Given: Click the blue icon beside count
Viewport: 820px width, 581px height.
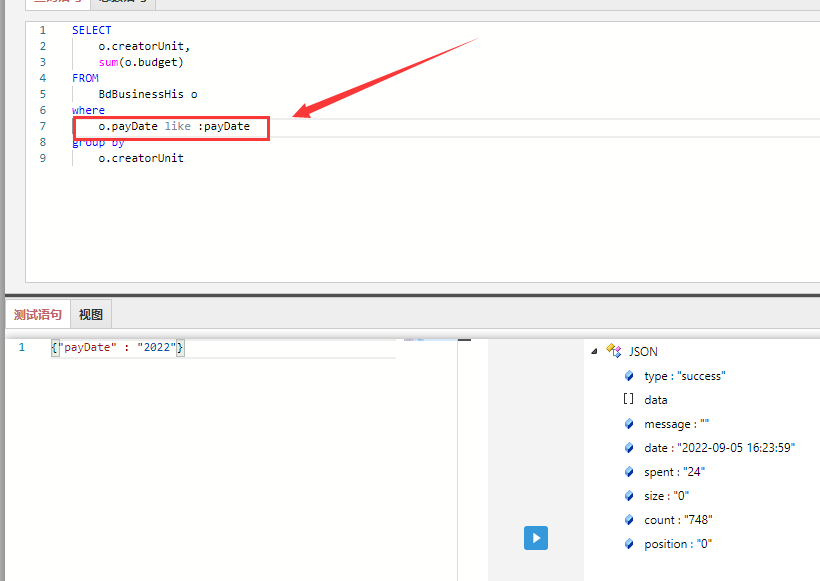Looking at the screenshot, I should (x=629, y=520).
